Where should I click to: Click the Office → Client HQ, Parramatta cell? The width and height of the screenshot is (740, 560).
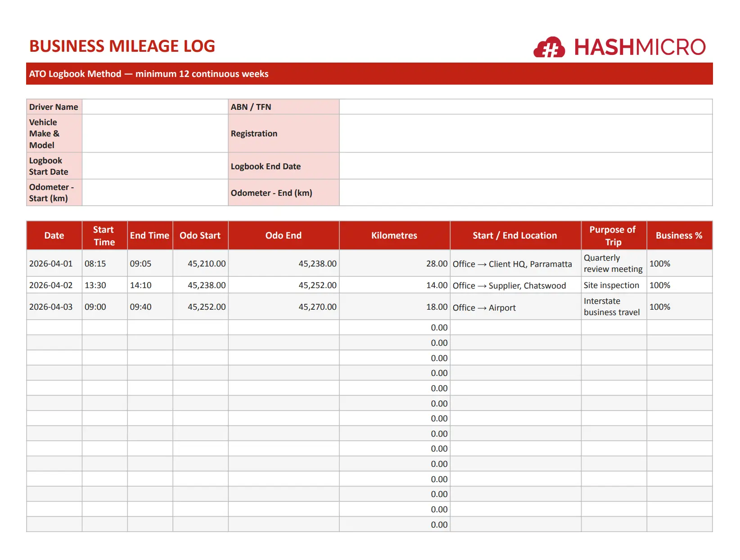point(512,264)
